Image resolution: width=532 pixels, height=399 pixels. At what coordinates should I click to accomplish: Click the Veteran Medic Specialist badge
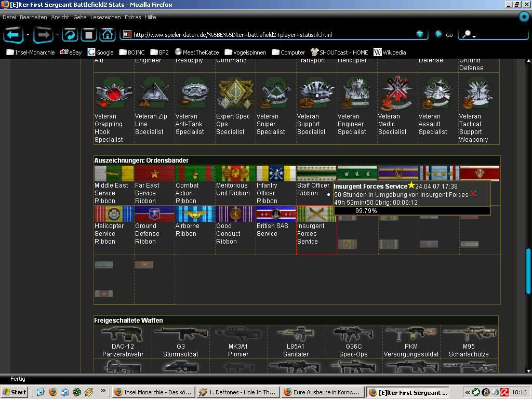397,93
